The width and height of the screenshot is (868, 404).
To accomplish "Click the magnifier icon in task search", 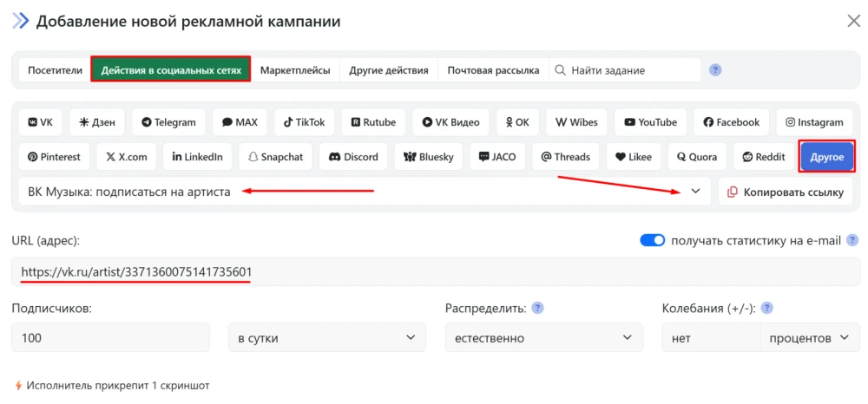I will 560,70.
